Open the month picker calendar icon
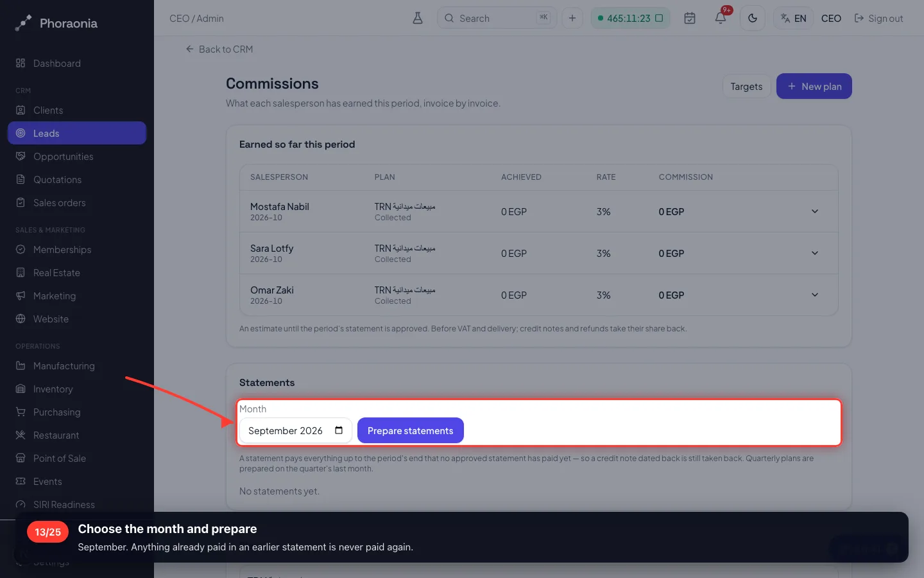This screenshot has height=578, width=924. point(339,430)
